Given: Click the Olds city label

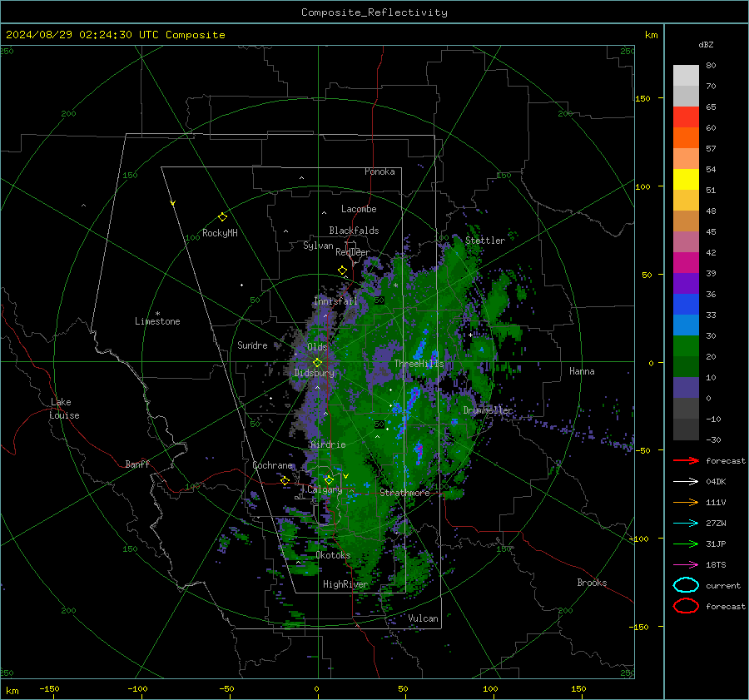Looking at the screenshot, I should [317, 347].
